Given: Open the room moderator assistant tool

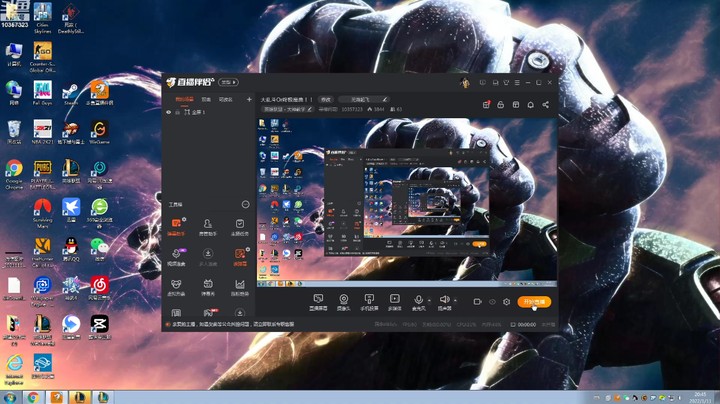Looking at the screenshot, I should (x=208, y=227).
